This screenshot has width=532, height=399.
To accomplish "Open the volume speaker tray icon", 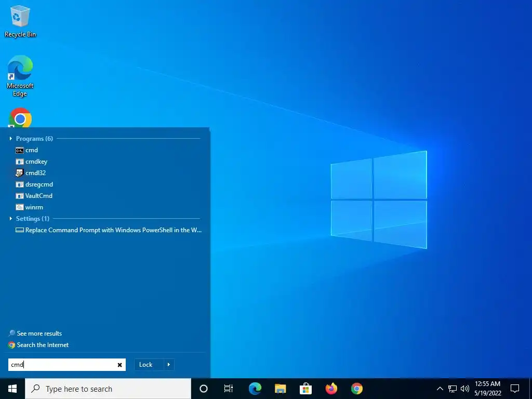I will coord(465,389).
